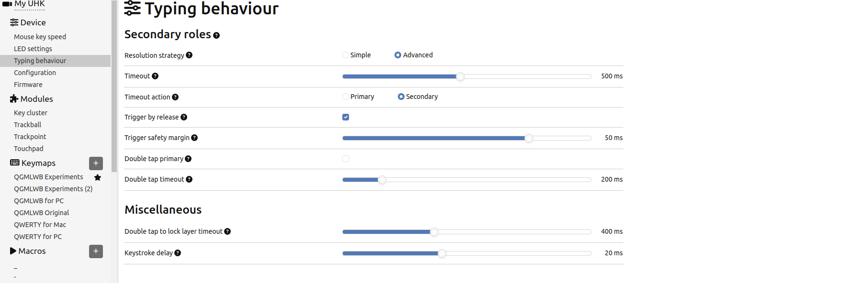This screenshot has width=868, height=283.
Task: Click star icon beside QGMLWB Experiments keymap
Action: (x=98, y=177)
